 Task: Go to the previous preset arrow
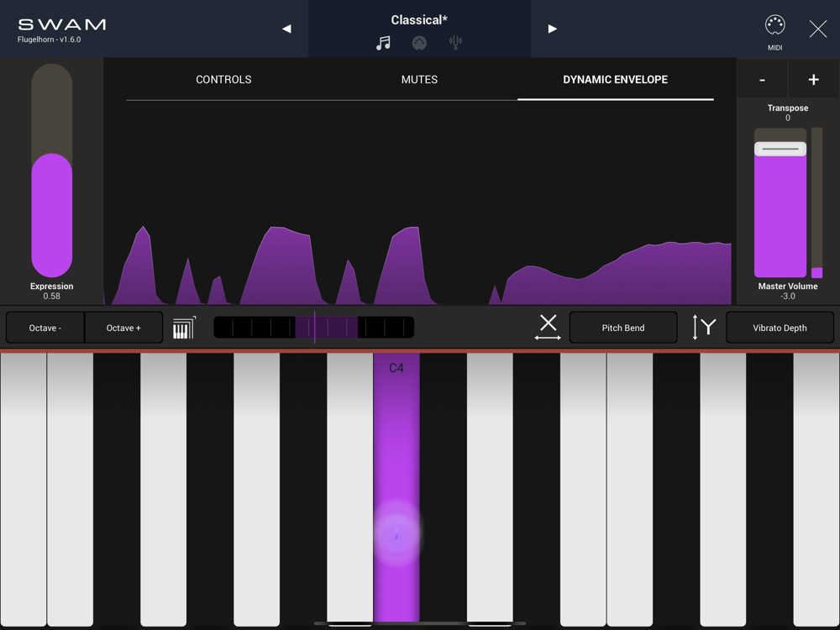286,29
